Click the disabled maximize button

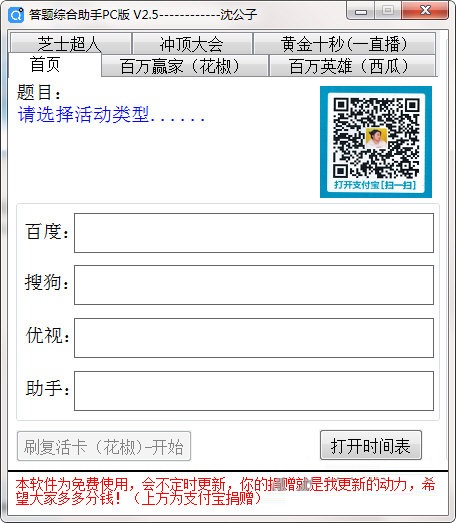pyautogui.click(x=388, y=11)
